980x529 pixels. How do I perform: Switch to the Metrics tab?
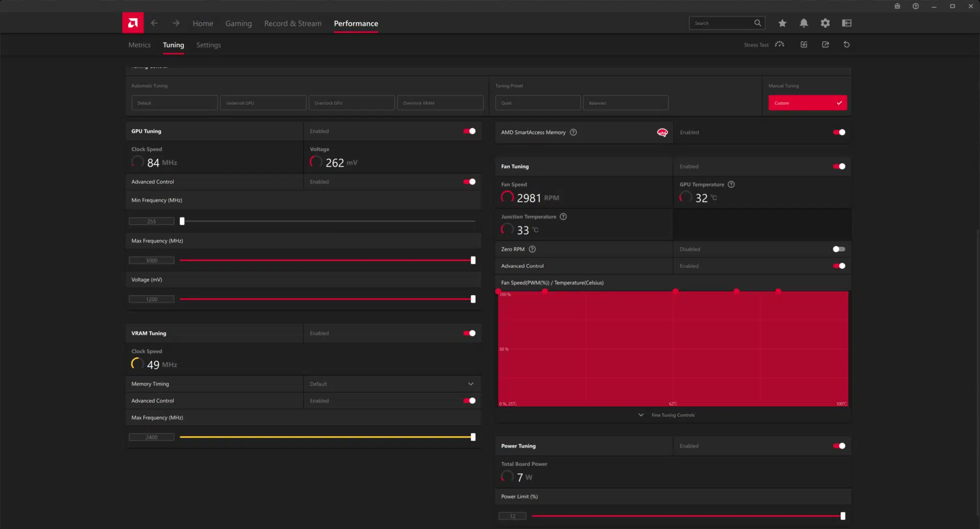click(139, 45)
